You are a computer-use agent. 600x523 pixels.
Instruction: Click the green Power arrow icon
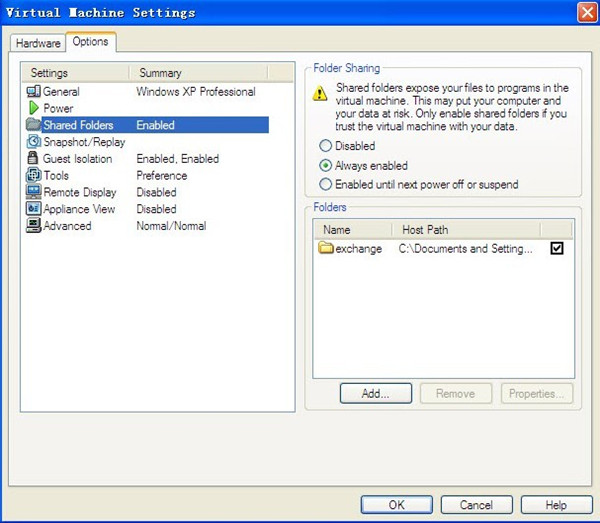(34, 108)
